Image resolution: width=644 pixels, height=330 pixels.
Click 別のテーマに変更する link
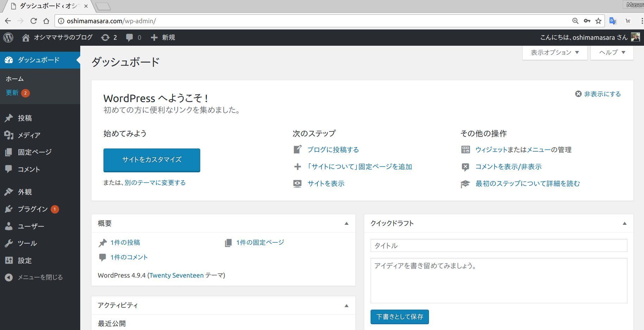[155, 183]
